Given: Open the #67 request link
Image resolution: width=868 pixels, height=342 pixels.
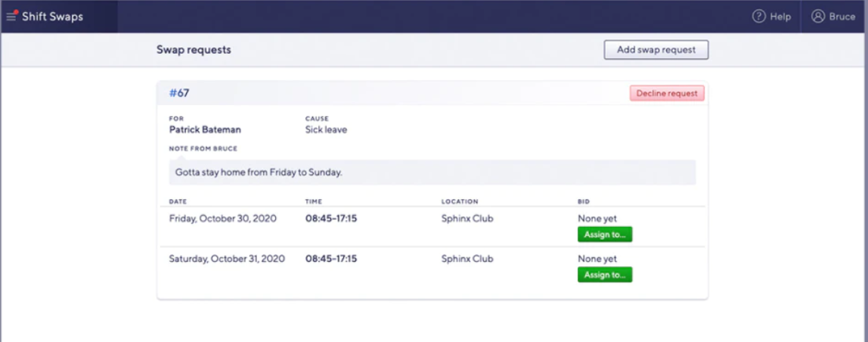Looking at the screenshot, I should pos(179,93).
